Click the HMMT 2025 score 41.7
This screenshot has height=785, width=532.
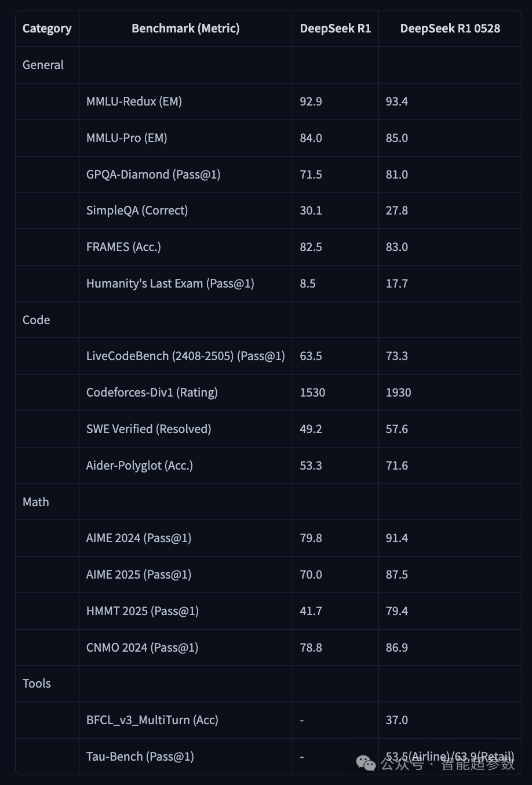tap(311, 611)
